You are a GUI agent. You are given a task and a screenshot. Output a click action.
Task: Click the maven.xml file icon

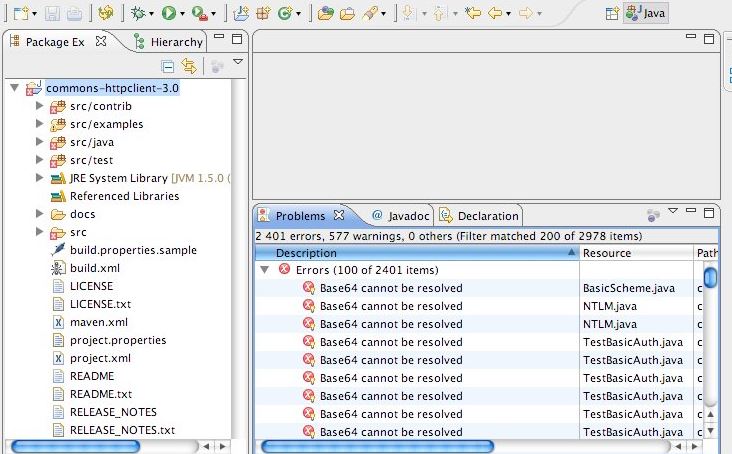click(58, 322)
